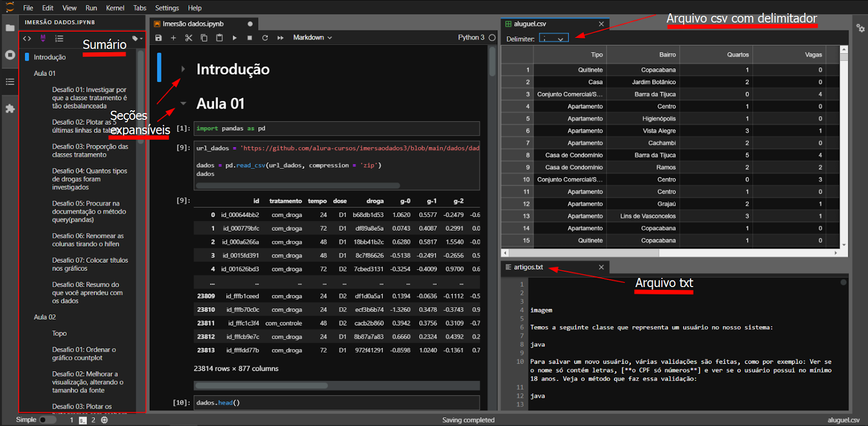Click aluguel.csv label in the status bar

[x=844, y=420]
